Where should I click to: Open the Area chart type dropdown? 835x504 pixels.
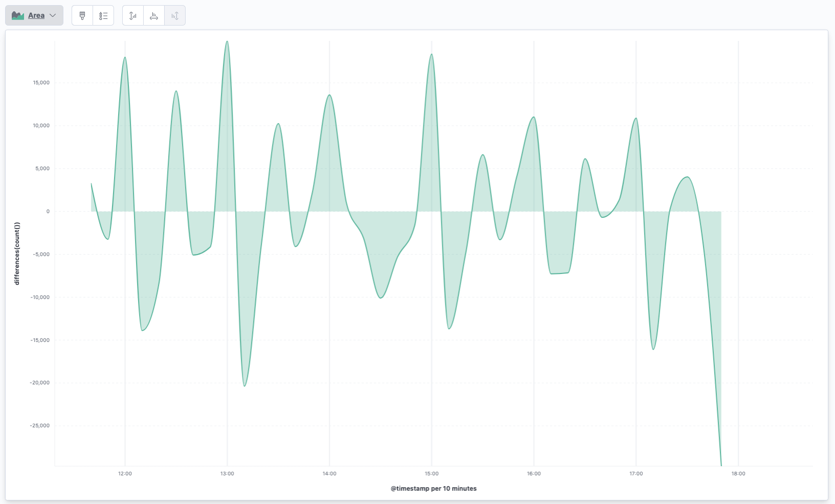(34, 15)
